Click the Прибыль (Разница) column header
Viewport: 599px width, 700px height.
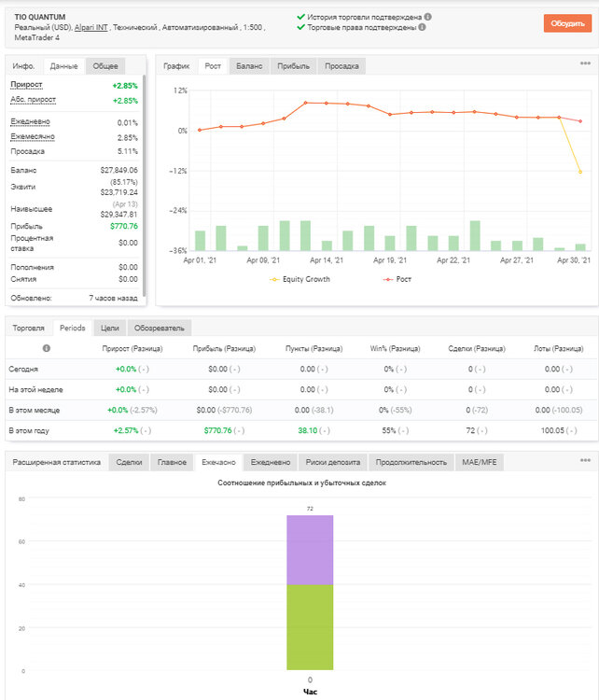point(224,349)
